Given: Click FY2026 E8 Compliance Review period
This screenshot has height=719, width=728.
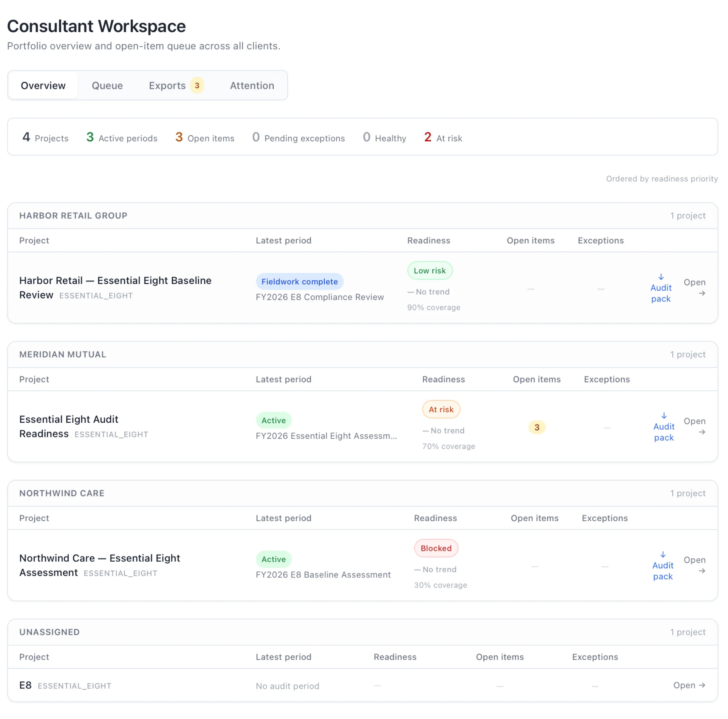Looking at the screenshot, I should click(320, 297).
